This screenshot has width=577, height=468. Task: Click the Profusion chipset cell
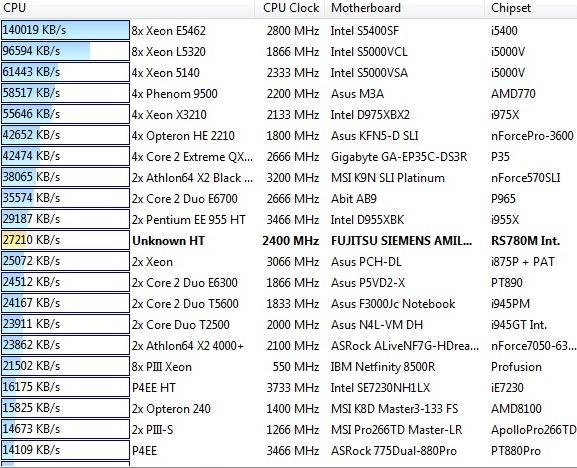tap(516, 366)
